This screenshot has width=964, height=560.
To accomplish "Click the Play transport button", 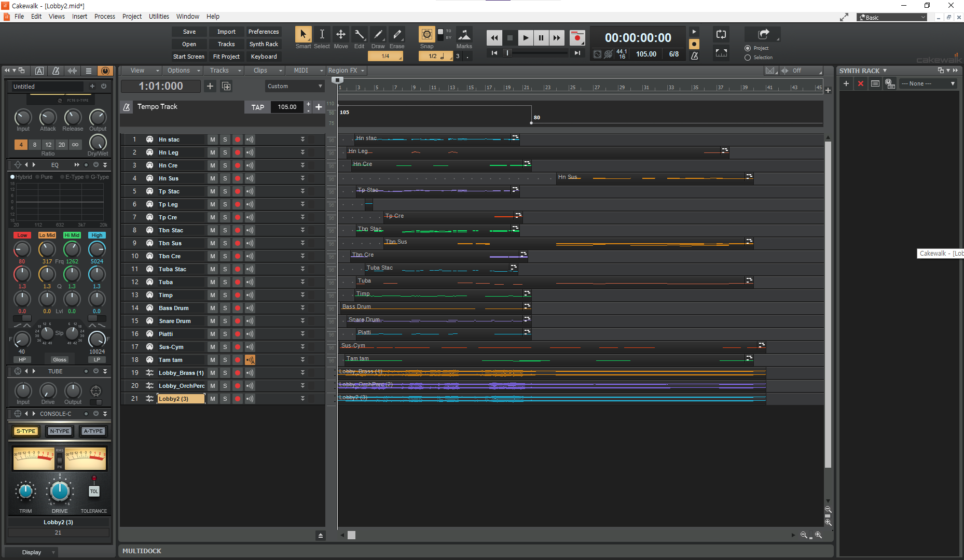I will click(525, 38).
